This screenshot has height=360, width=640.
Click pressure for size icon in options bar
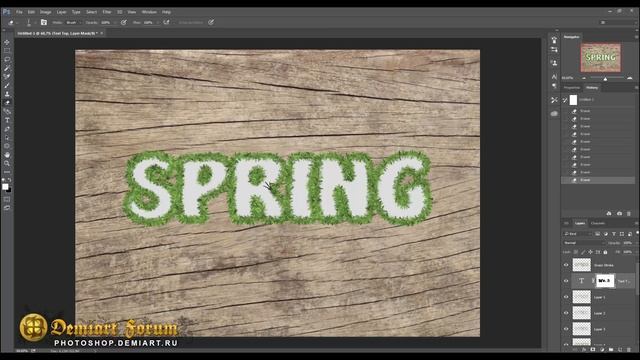point(211,22)
